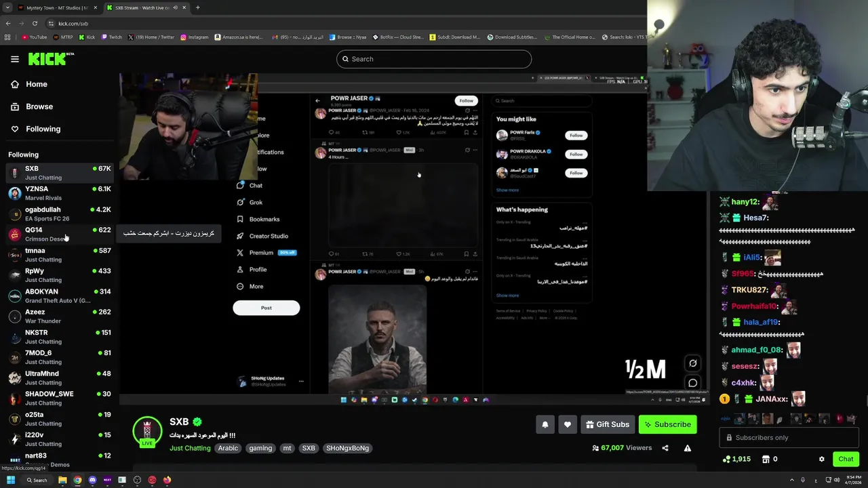Focus the Kick Search field
868x488 pixels.
pyautogui.click(x=434, y=59)
